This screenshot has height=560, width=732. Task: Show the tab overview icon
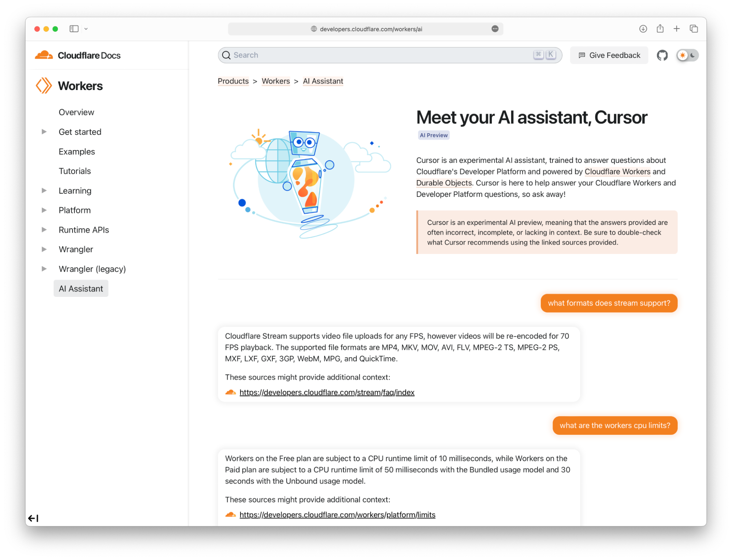(694, 29)
